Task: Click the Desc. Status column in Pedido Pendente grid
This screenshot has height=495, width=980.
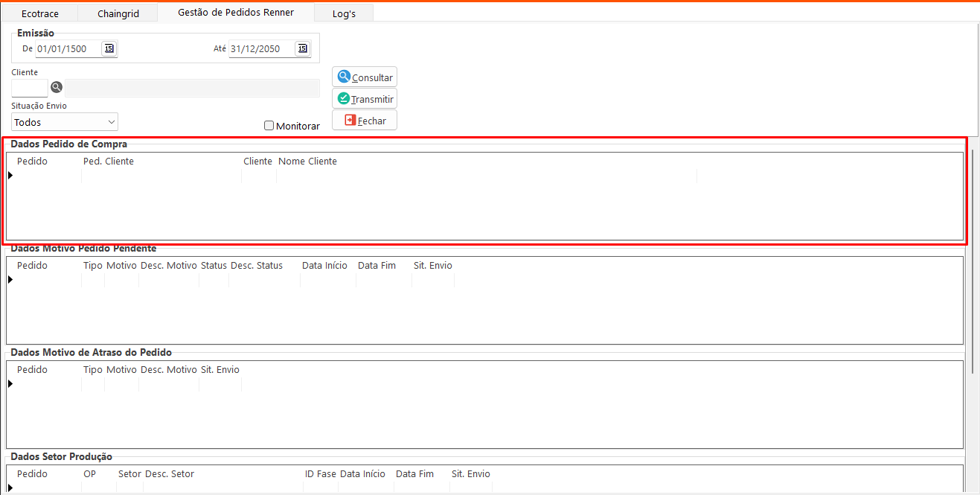Action: [257, 266]
